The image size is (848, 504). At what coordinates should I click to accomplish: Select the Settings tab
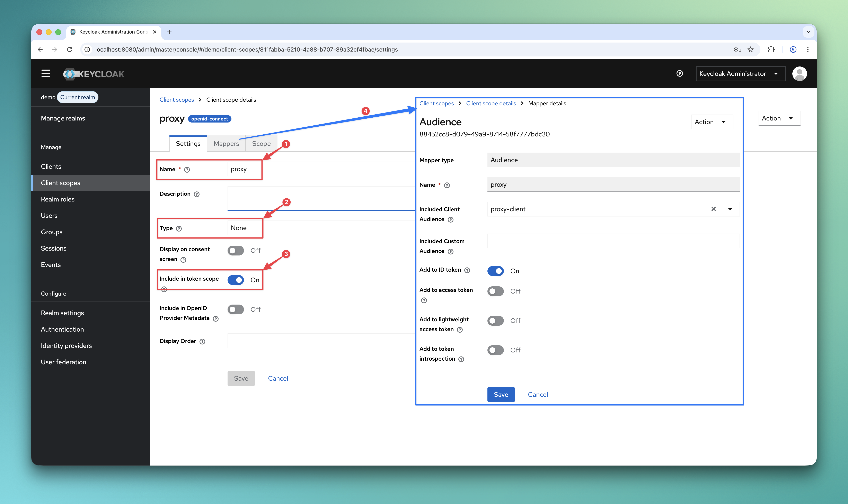[x=188, y=144]
